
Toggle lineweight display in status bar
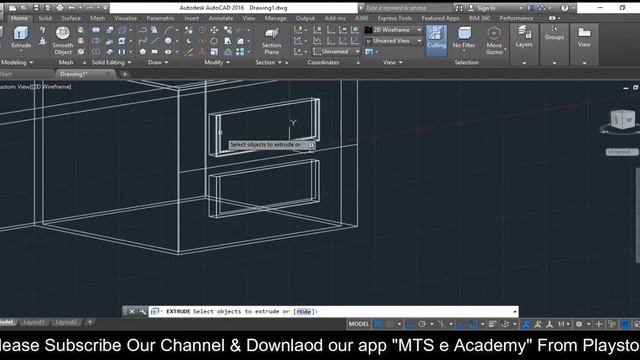pos(493,324)
